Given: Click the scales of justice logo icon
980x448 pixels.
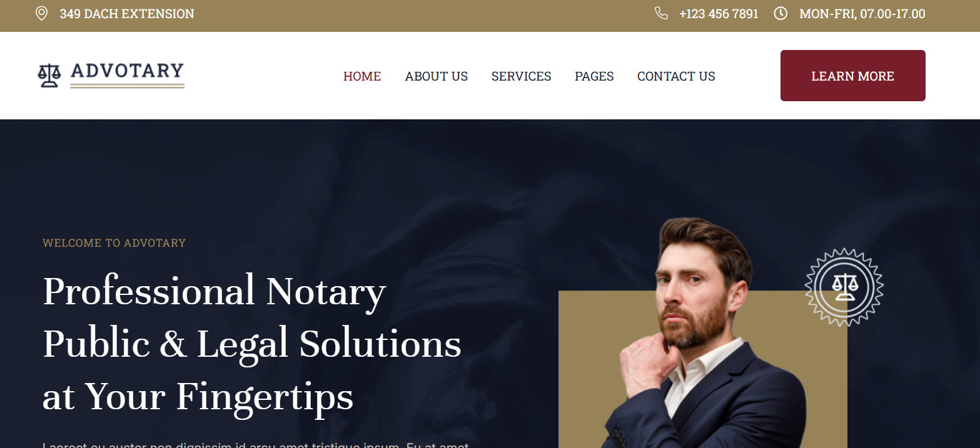Looking at the screenshot, I should pos(49,76).
